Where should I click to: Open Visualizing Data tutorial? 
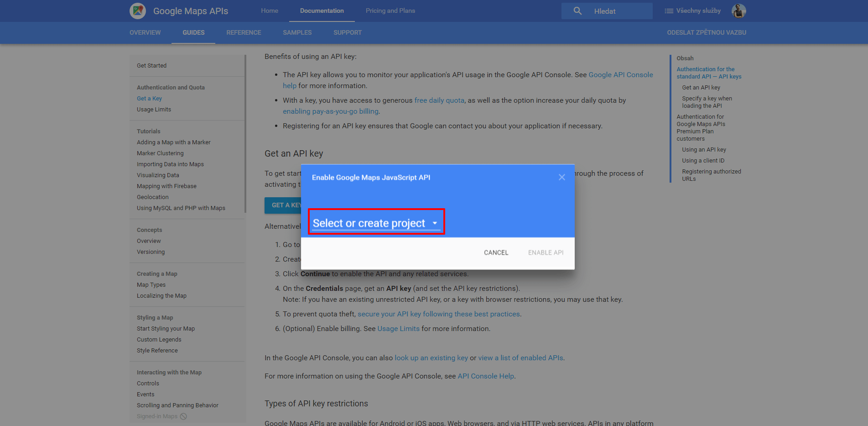click(158, 175)
